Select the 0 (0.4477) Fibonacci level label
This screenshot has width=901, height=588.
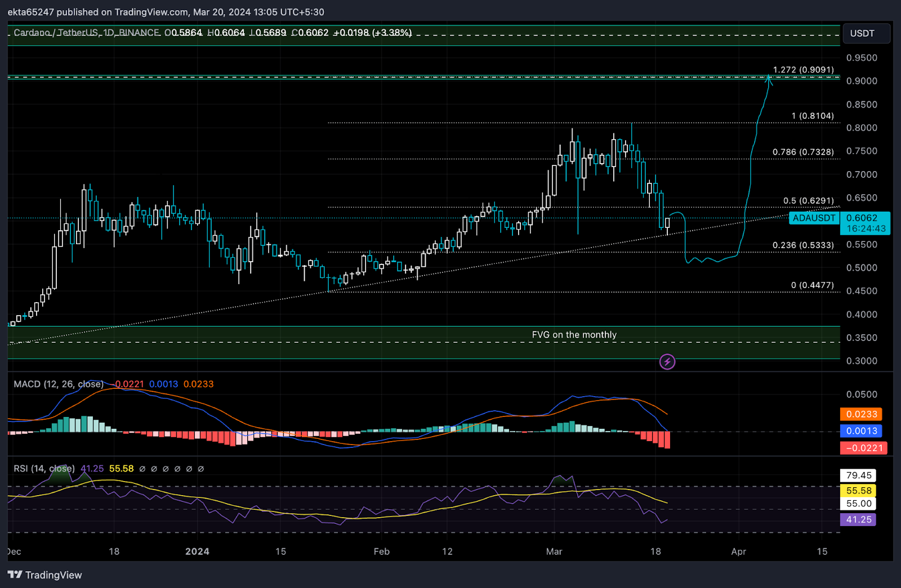[813, 285]
